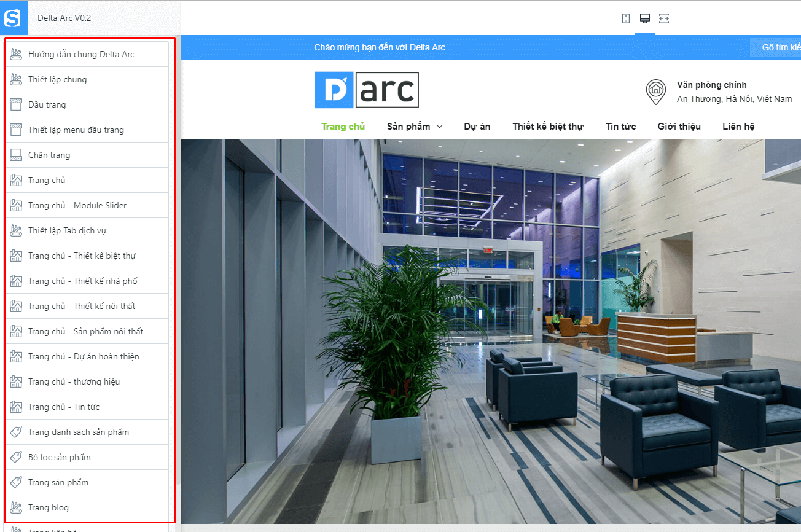The image size is (801, 532).
Task: Open Liên hệ navigation item
Action: [x=739, y=127]
